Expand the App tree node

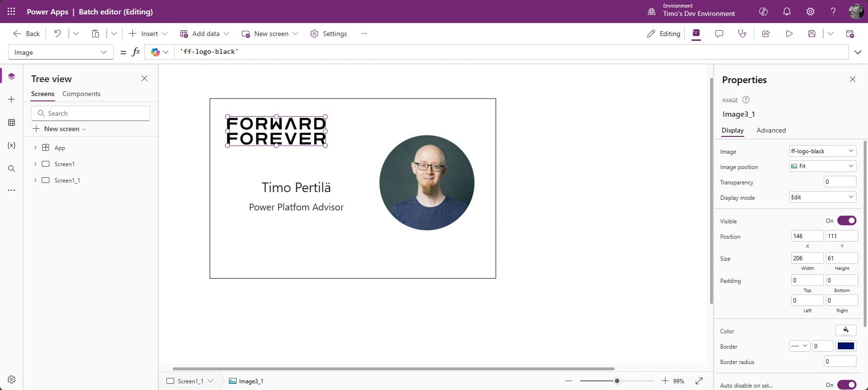[x=35, y=147]
